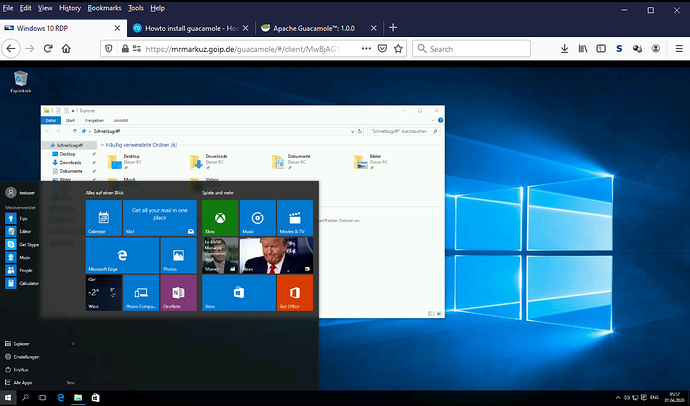
Task: Switch to the Howto install guacamole tab
Action: pos(191,28)
